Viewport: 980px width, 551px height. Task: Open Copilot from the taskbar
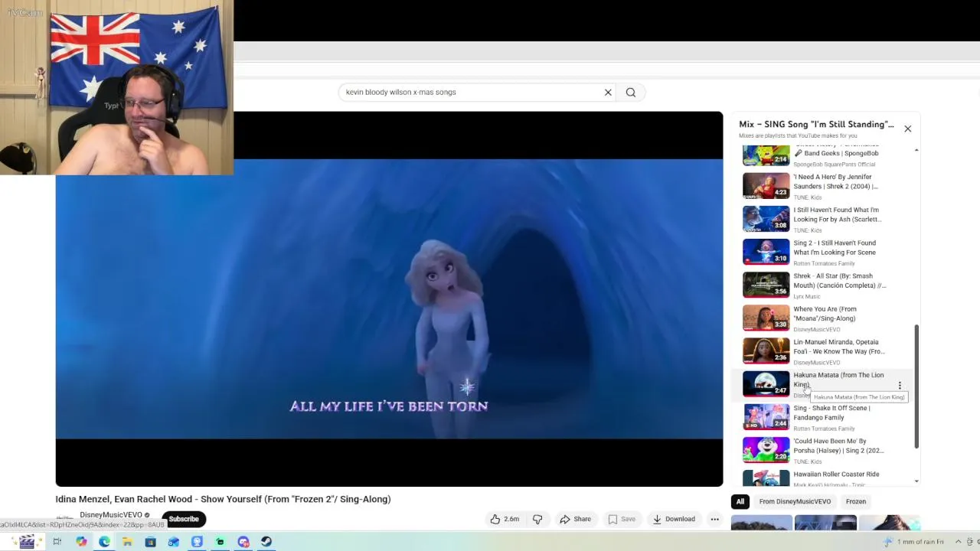click(81, 542)
